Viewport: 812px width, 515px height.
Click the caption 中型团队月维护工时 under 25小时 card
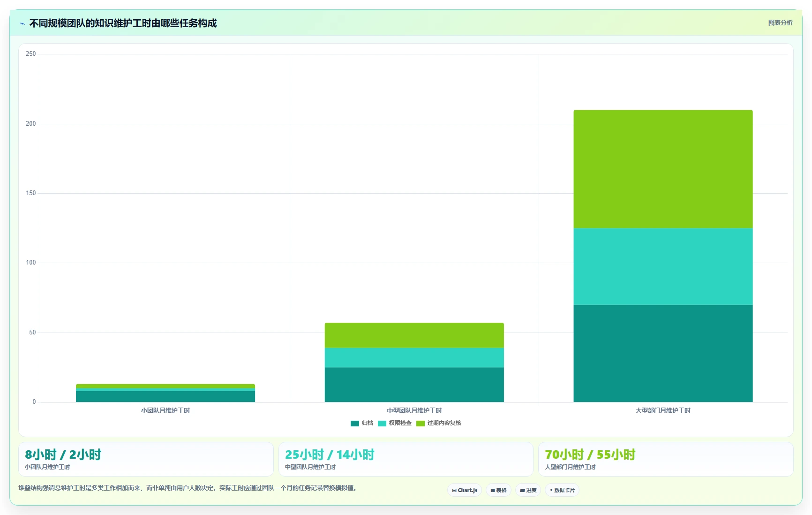pos(310,467)
